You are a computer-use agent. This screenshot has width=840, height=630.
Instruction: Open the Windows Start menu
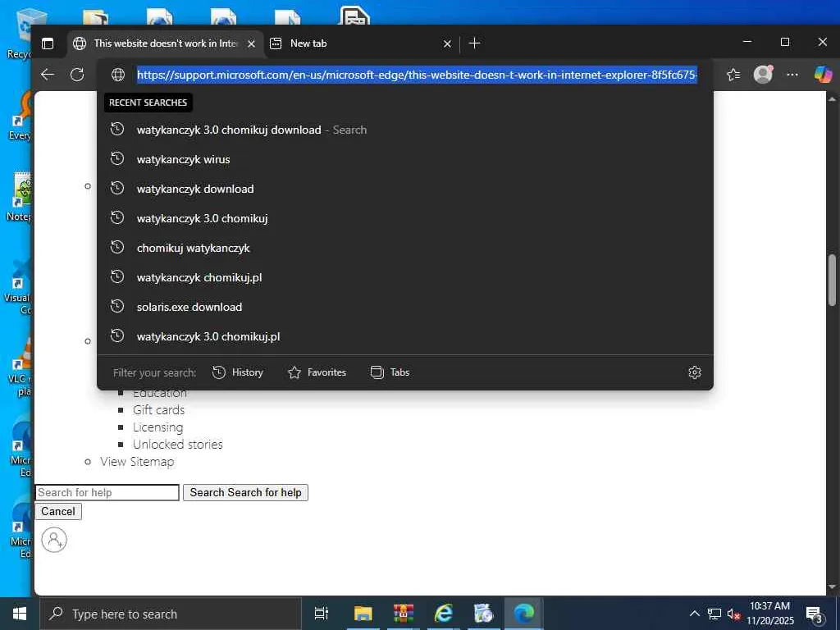coord(20,614)
